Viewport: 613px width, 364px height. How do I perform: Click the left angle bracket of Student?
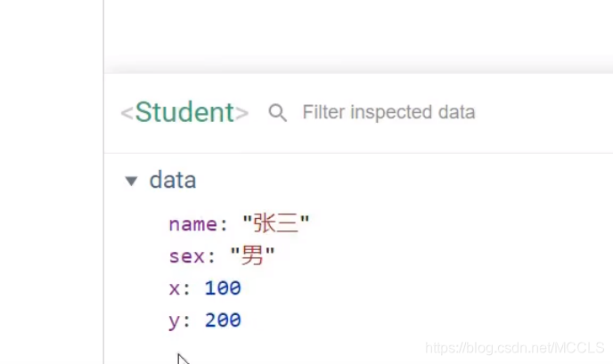(127, 113)
